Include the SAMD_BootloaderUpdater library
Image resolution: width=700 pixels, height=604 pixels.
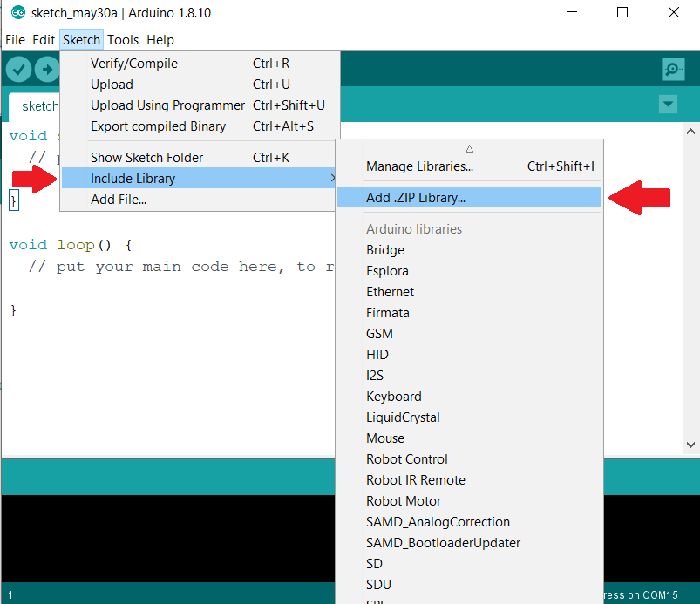(x=469, y=543)
